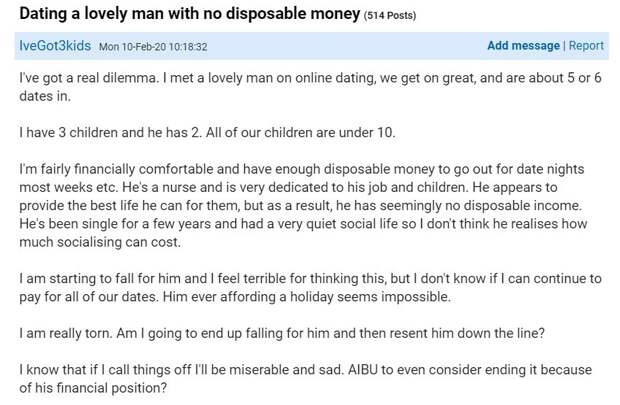Click the Mon 10-Feb-20 timestamp
The image size is (620, 405).
(153, 47)
